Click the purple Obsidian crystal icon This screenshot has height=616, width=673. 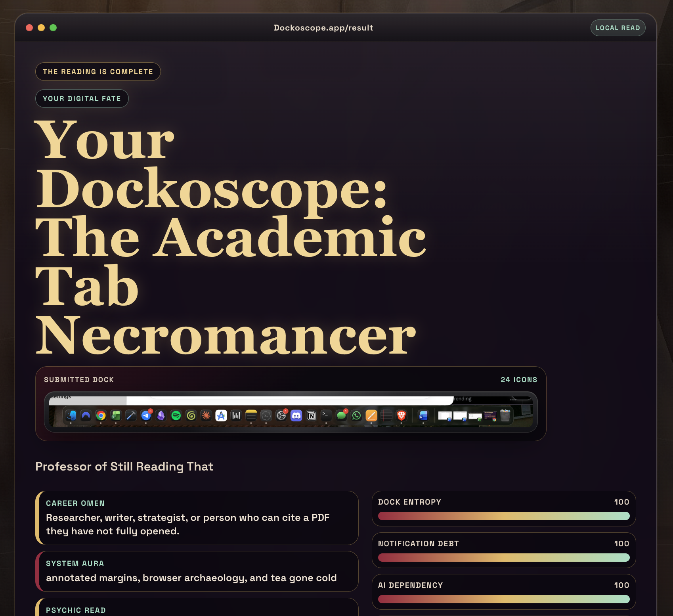[161, 415]
